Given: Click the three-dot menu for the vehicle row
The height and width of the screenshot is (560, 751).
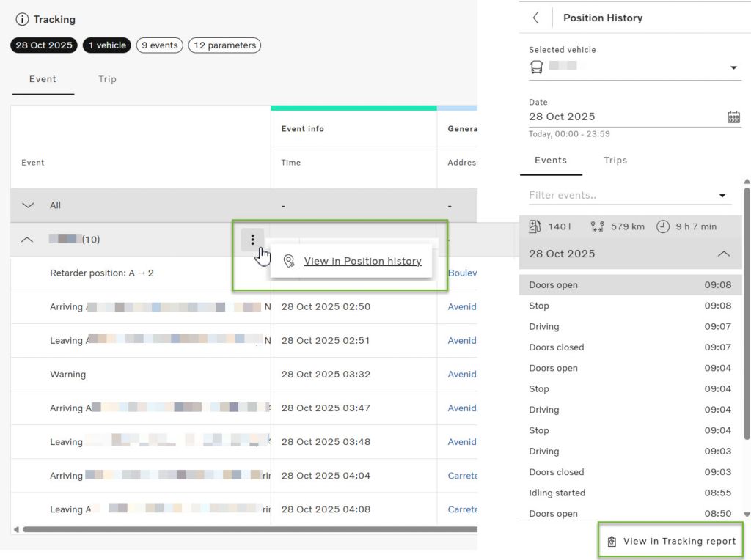Looking at the screenshot, I should click(x=252, y=240).
